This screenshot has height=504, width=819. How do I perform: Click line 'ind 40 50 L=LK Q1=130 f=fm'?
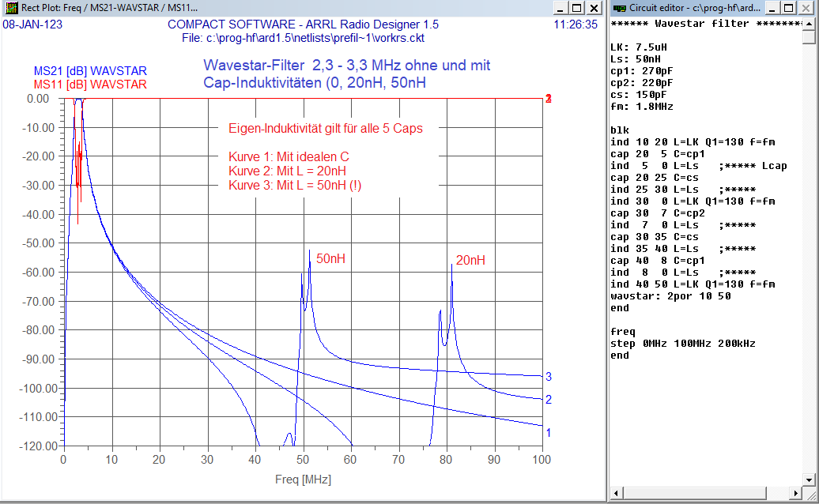[693, 284]
